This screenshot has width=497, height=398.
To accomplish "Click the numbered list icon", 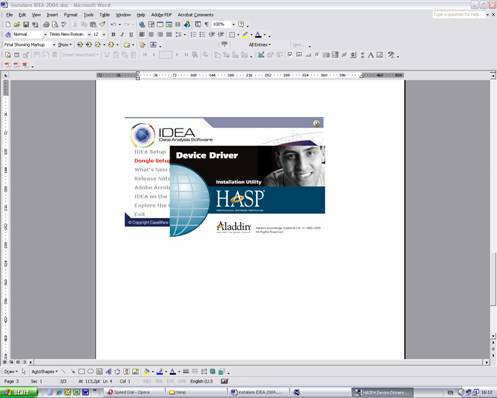I will coord(193,34).
